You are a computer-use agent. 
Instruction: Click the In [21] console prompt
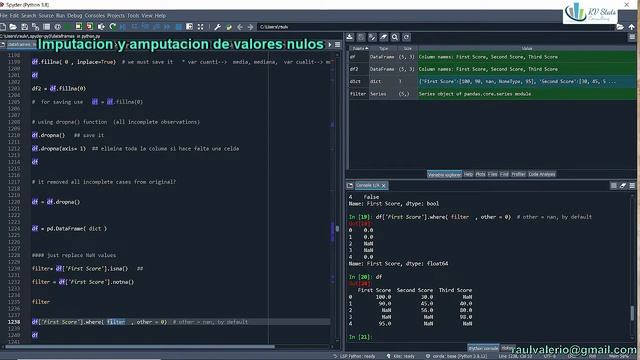point(360,337)
